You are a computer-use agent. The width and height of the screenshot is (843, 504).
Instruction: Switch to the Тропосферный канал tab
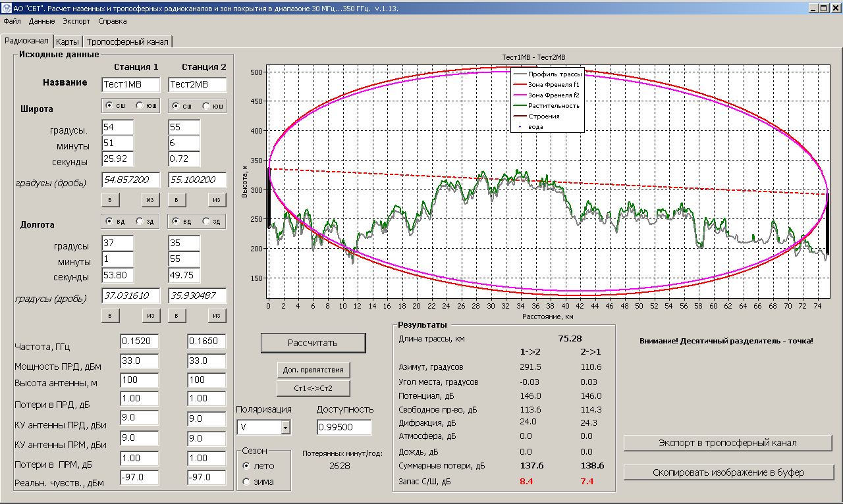[128, 41]
